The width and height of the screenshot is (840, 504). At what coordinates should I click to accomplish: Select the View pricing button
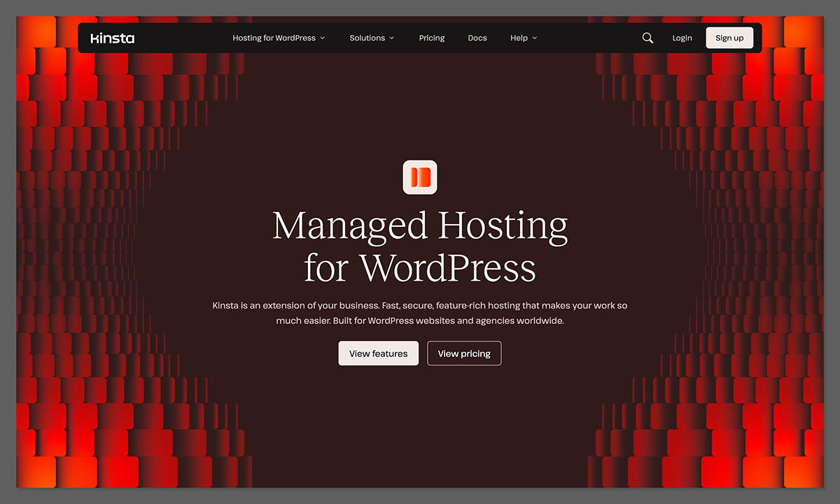point(464,353)
